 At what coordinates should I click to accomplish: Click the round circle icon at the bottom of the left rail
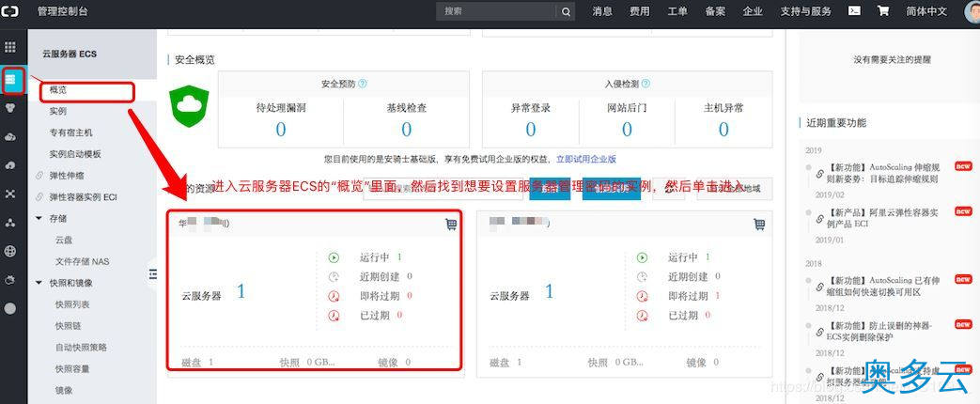pos(10,308)
